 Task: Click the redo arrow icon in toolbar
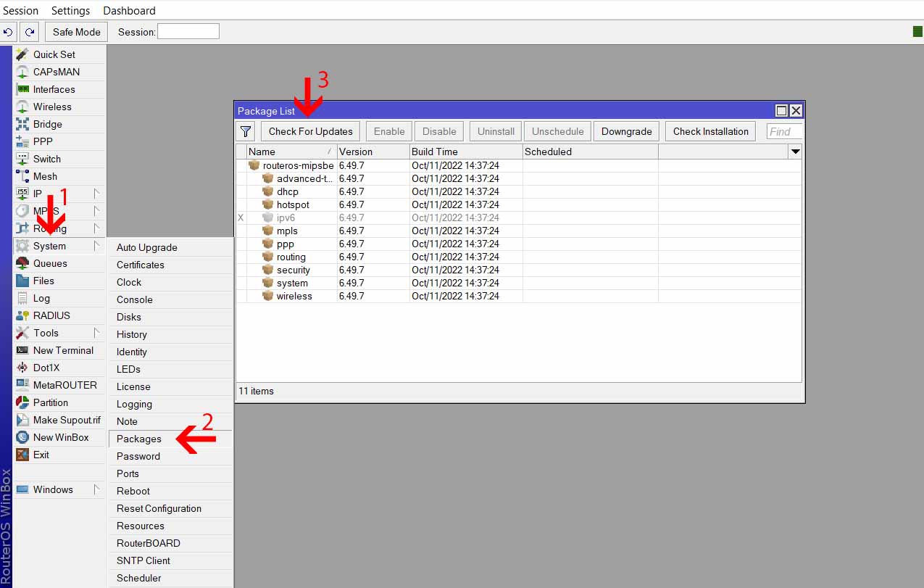[x=29, y=32]
